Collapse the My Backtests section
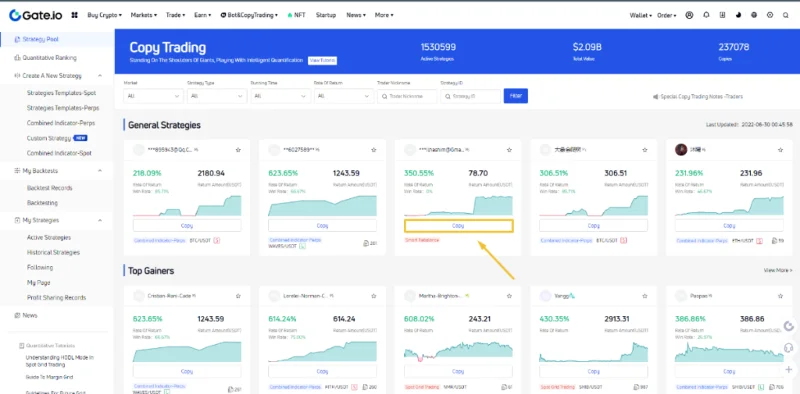The image size is (800, 394). pyautogui.click(x=100, y=170)
